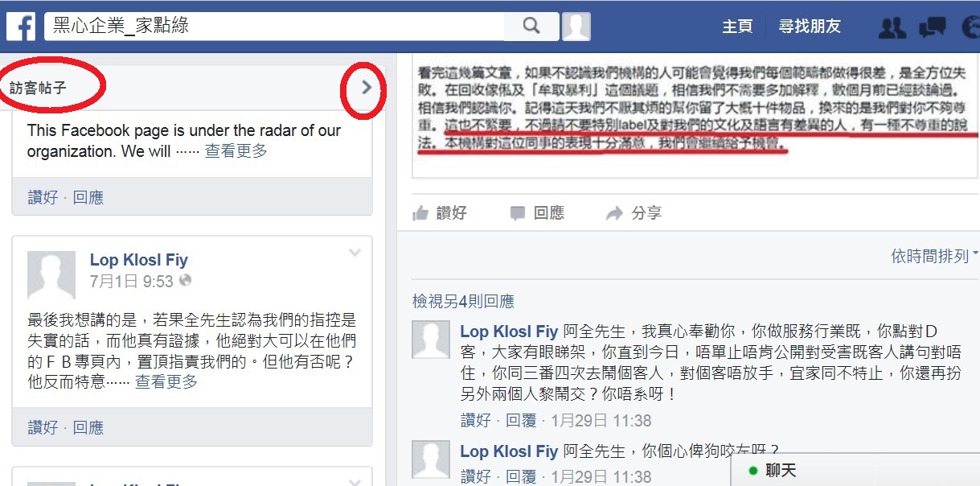Click the 回應 comment bubble icon

pos(518,213)
